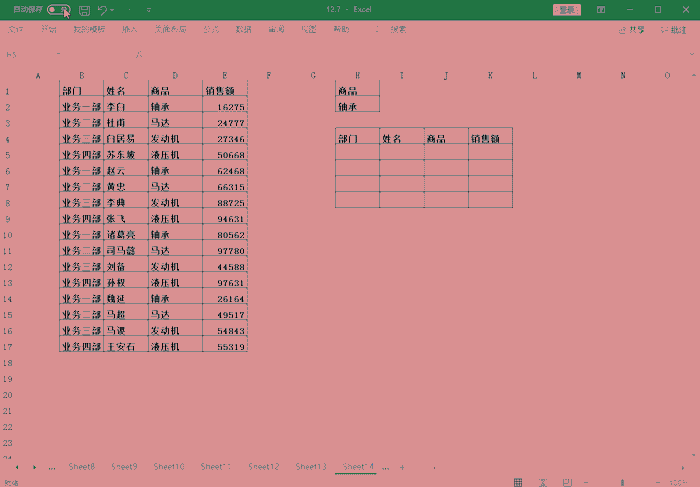This screenshot has height=487, width=700.
Task: Expand the Undo history dropdown arrow
Action: [x=113, y=9]
